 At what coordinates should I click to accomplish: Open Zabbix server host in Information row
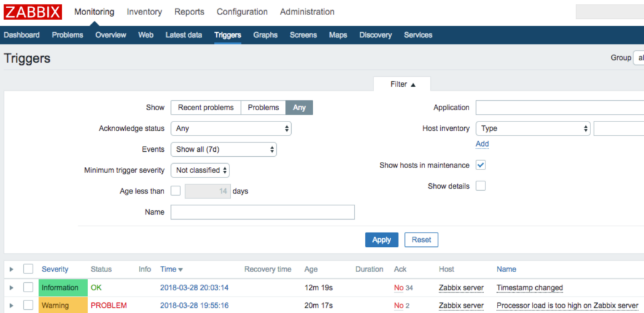pos(461,288)
